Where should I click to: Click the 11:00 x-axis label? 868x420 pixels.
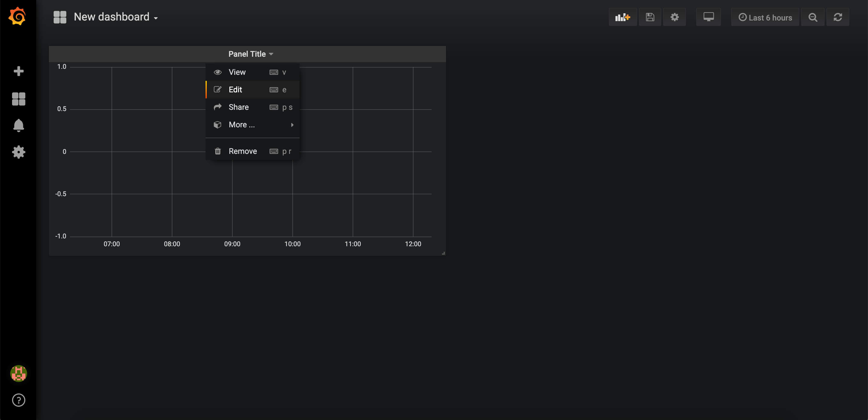(352, 244)
